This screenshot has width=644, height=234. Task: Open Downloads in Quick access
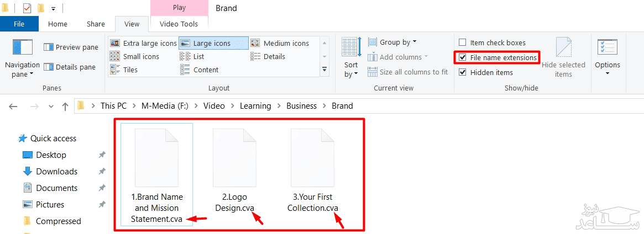pyautogui.click(x=56, y=172)
